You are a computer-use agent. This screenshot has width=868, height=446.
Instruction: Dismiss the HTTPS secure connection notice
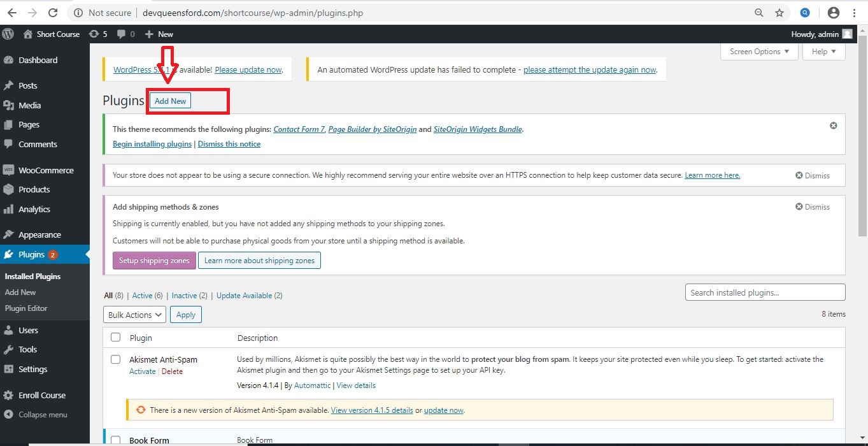[813, 175]
